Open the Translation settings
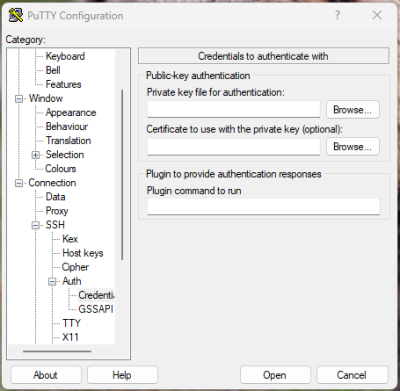 tap(68, 140)
